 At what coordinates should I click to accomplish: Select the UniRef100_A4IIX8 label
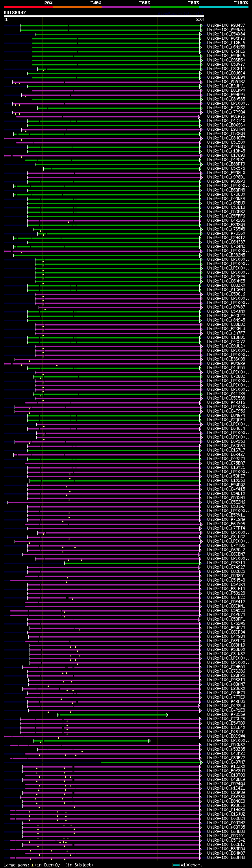(x=226, y=394)
